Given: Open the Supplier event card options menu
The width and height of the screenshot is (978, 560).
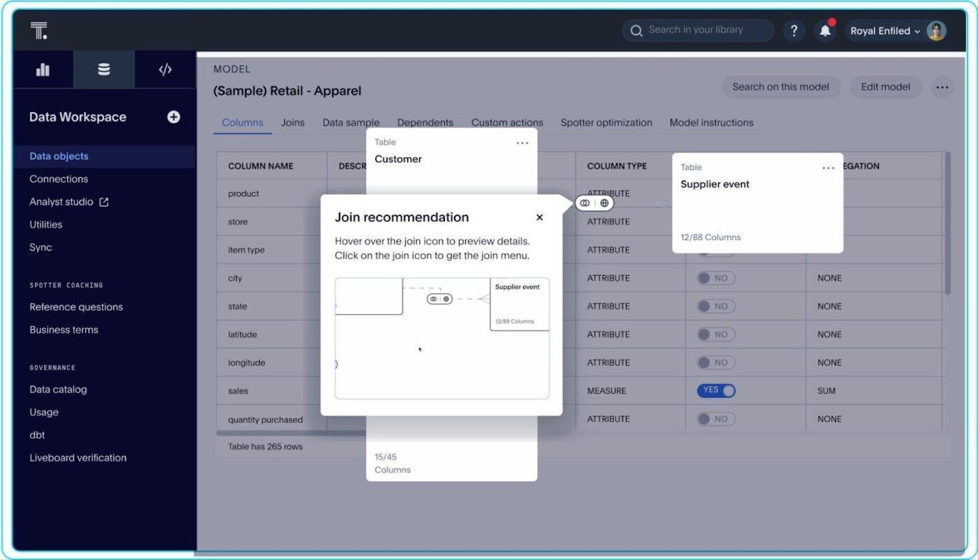Looking at the screenshot, I should click(829, 168).
